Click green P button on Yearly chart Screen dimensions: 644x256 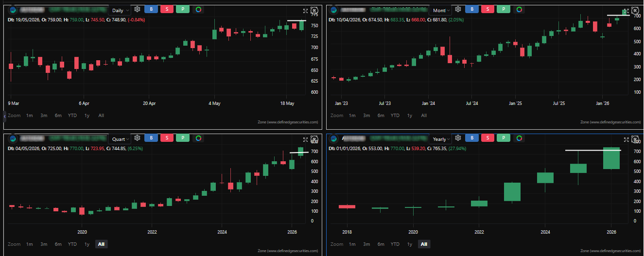tap(504, 139)
